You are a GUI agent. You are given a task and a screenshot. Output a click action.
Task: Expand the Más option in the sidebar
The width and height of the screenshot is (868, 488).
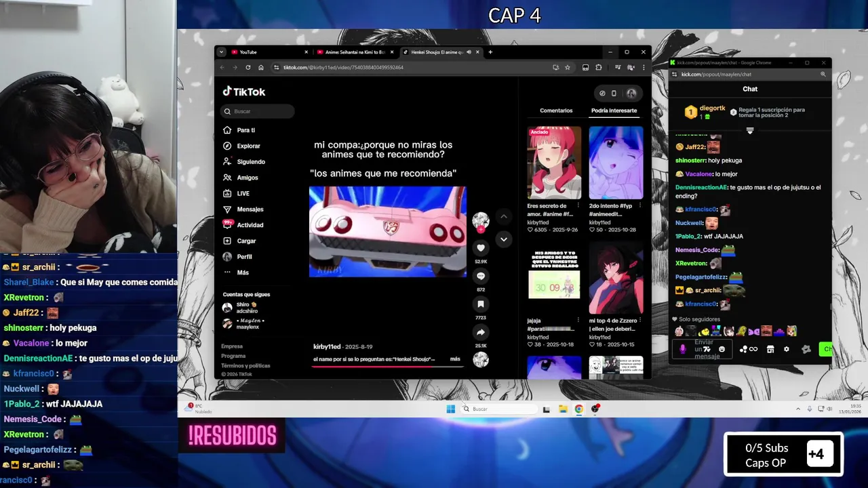tap(236, 272)
